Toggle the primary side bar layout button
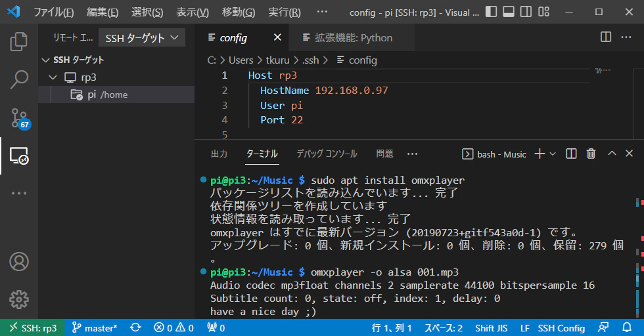 pos(491,12)
